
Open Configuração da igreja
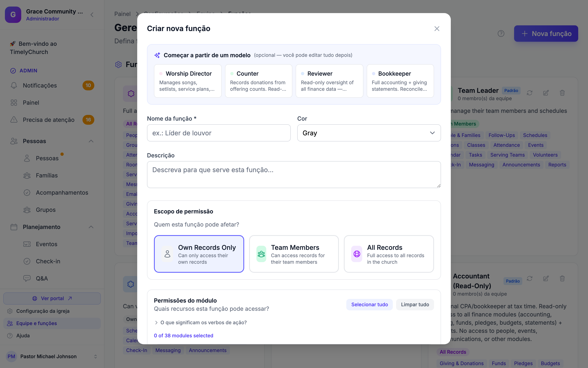pyautogui.click(x=52, y=311)
